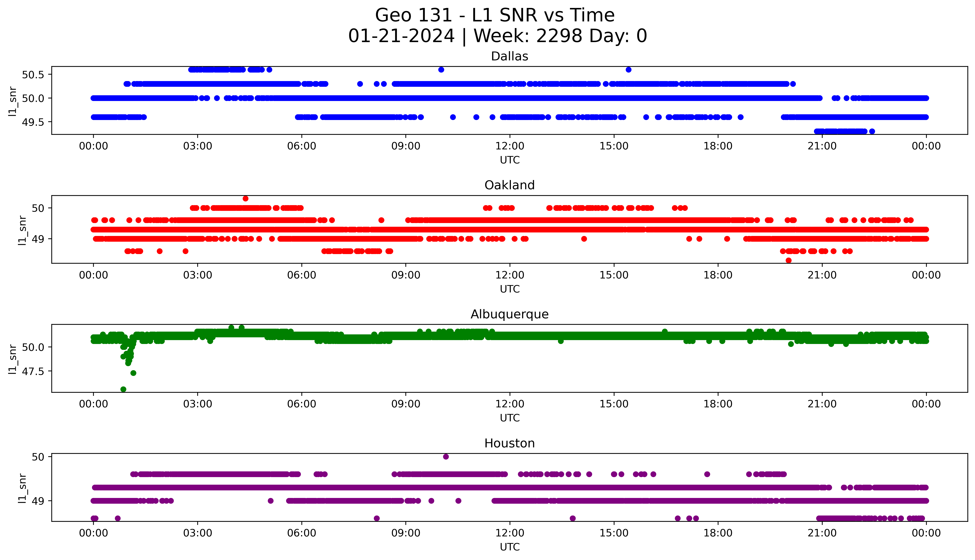Click the 'Geo 131 - L1 SNR vs Time' title

[495, 15]
